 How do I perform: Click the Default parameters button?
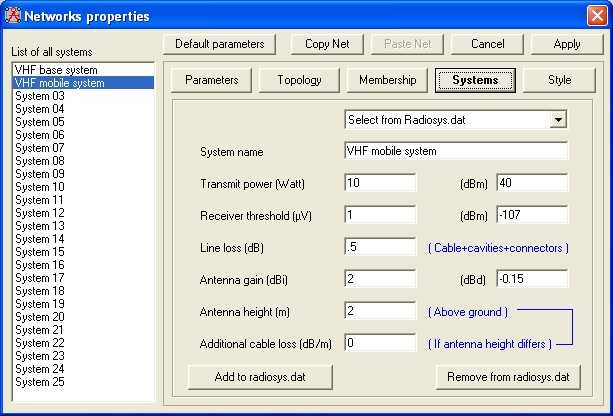219,44
